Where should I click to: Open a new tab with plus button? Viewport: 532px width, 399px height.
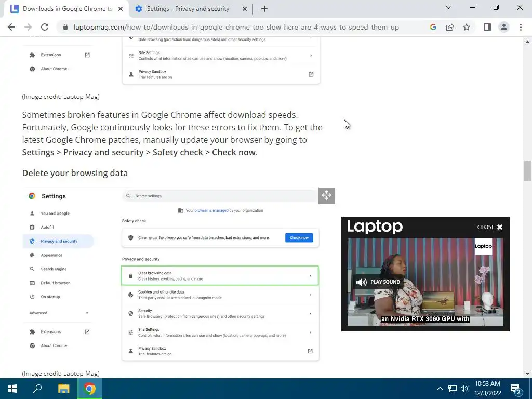(264, 9)
